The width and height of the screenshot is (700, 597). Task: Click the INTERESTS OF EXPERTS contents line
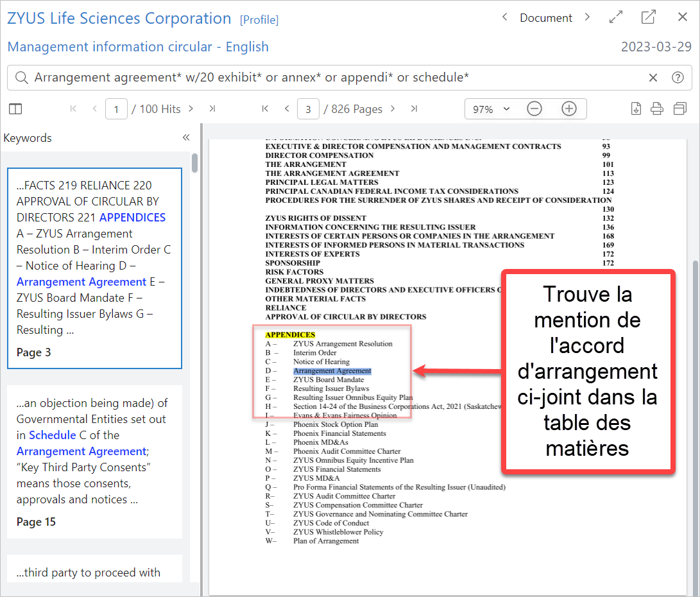pos(312,254)
